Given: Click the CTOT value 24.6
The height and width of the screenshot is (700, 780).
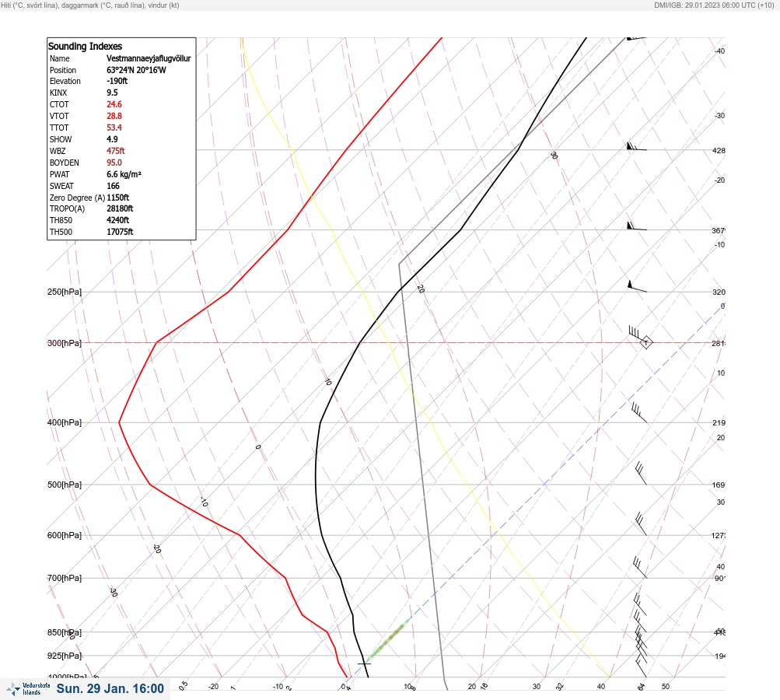Looking at the screenshot, I should click(114, 104).
